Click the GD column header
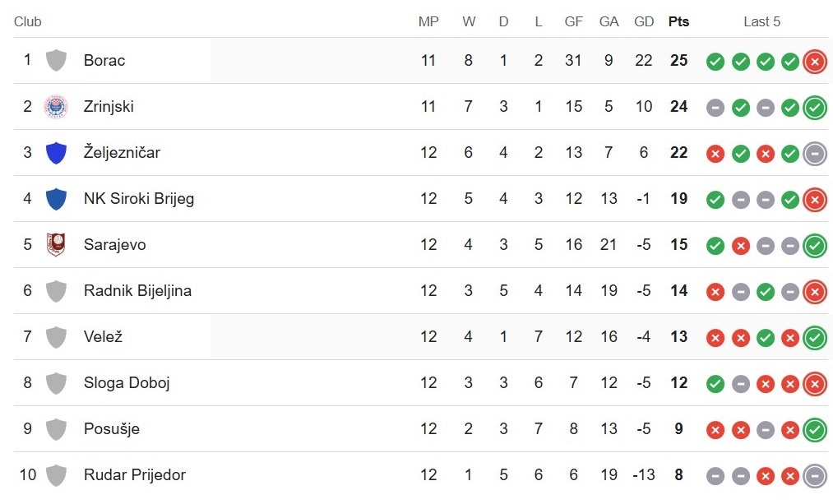This screenshot has width=833, height=504. [x=644, y=21]
